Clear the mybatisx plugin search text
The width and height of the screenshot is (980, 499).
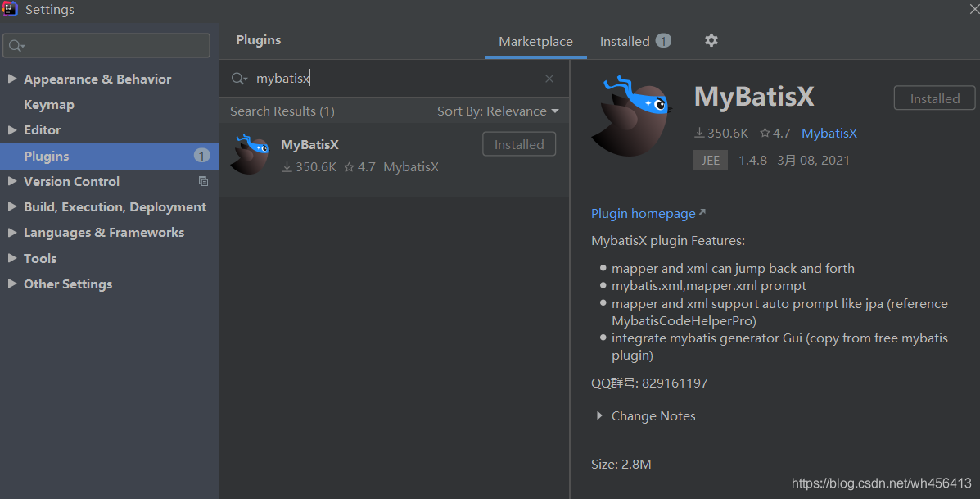[549, 79]
